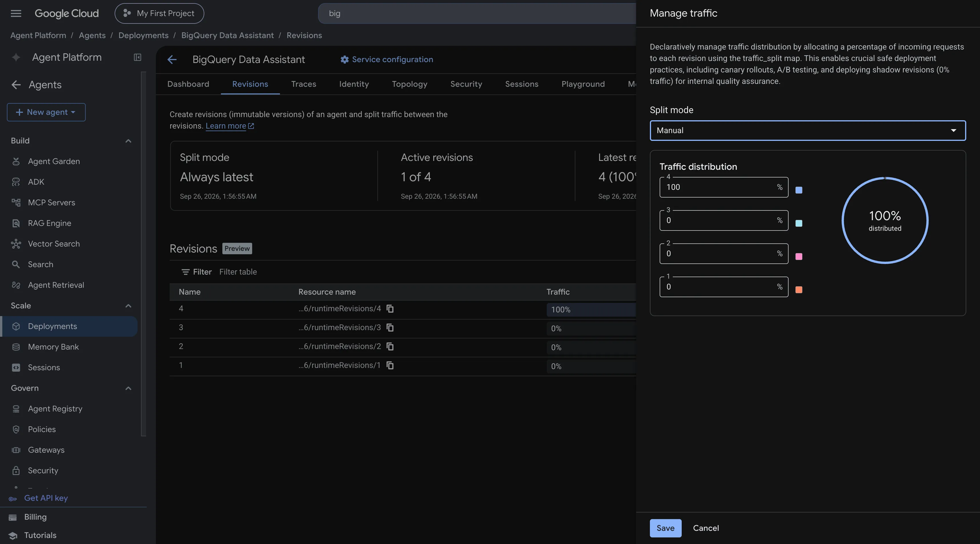Collapse the Govern section
Image resolution: width=980 pixels, height=544 pixels.
(x=128, y=389)
